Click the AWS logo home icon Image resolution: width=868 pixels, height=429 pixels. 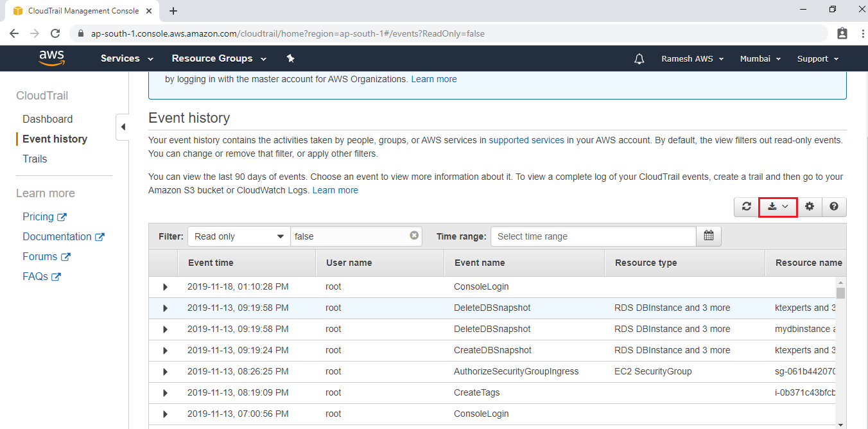pyautogui.click(x=52, y=58)
